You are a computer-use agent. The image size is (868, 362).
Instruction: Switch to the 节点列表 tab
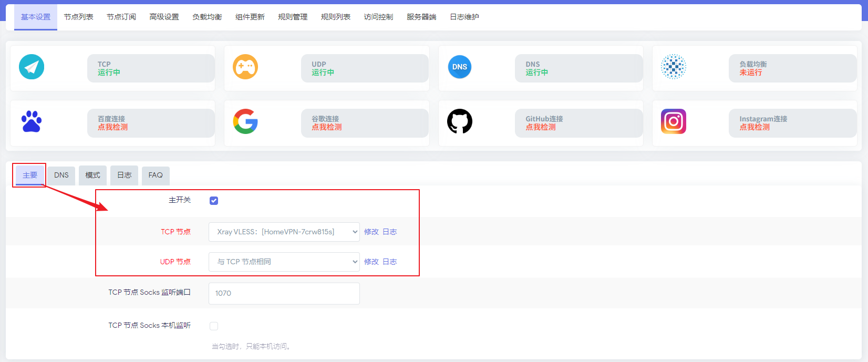tap(79, 17)
